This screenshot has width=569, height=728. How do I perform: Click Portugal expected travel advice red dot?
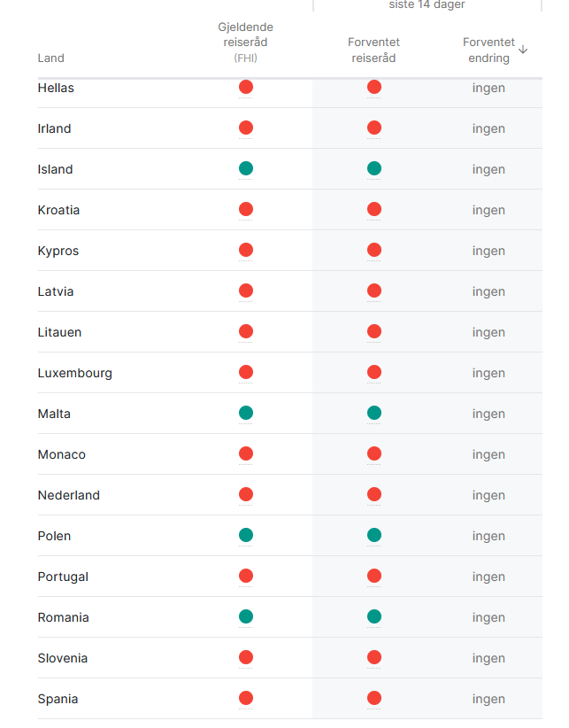(374, 576)
